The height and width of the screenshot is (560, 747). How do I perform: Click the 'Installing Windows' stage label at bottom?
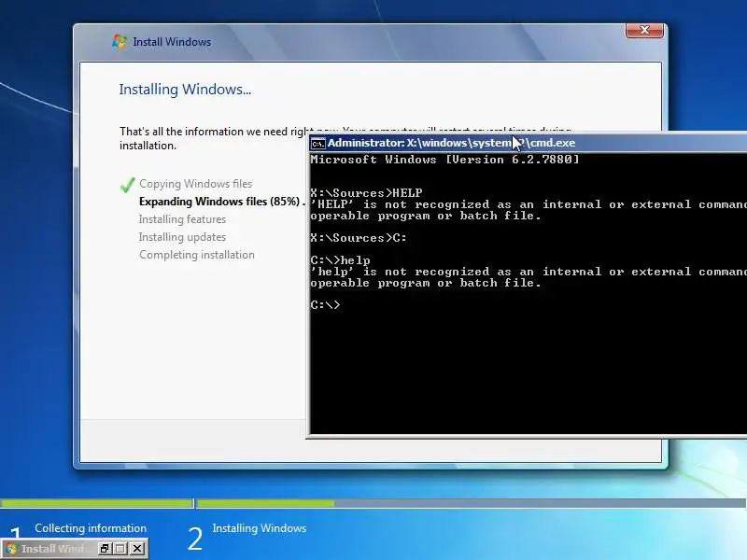pyautogui.click(x=260, y=528)
